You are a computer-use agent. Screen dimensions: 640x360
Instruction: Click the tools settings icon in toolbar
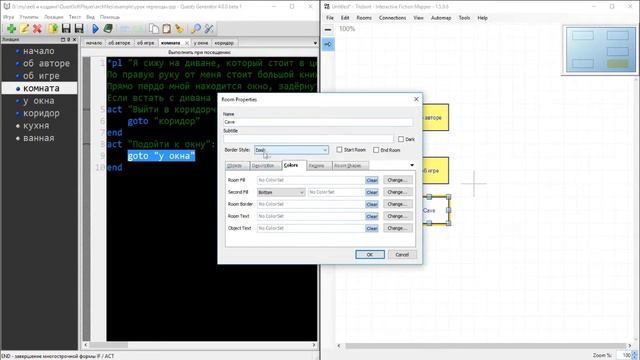click(x=209, y=29)
